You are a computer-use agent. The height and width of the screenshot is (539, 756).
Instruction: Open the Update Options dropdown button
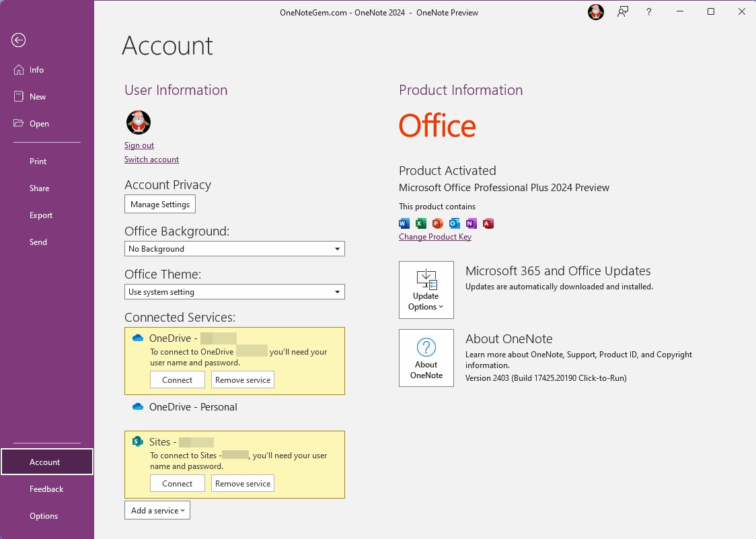point(426,290)
